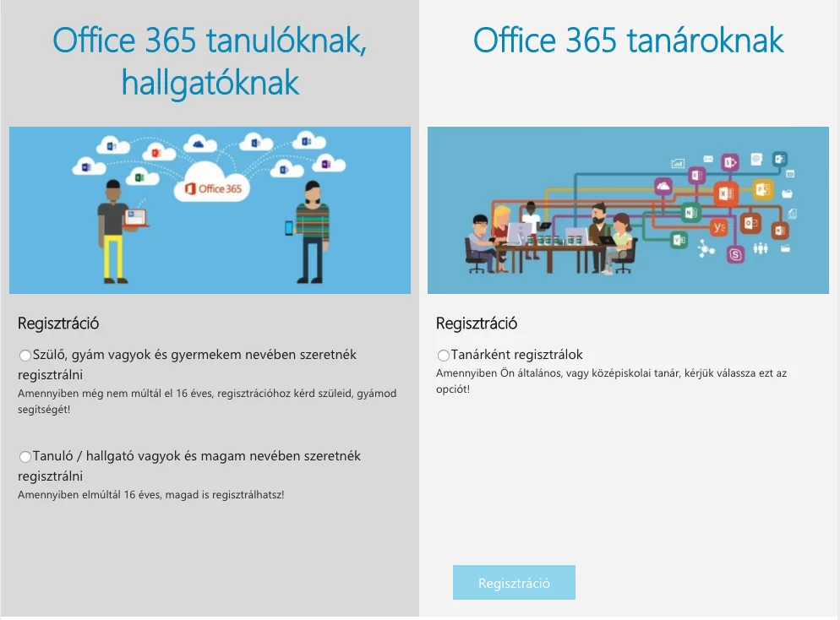Click the purple OneDrive cloud icon in the teachers image
Viewport: 840px width, 620px height.
coord(663,187)
